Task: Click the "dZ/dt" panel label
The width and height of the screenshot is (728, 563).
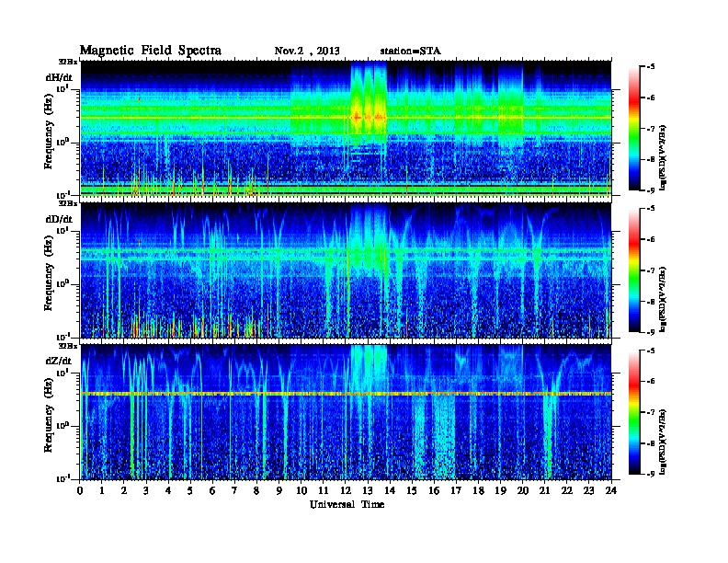Action: pyautogui.click(x=59, y=361)
